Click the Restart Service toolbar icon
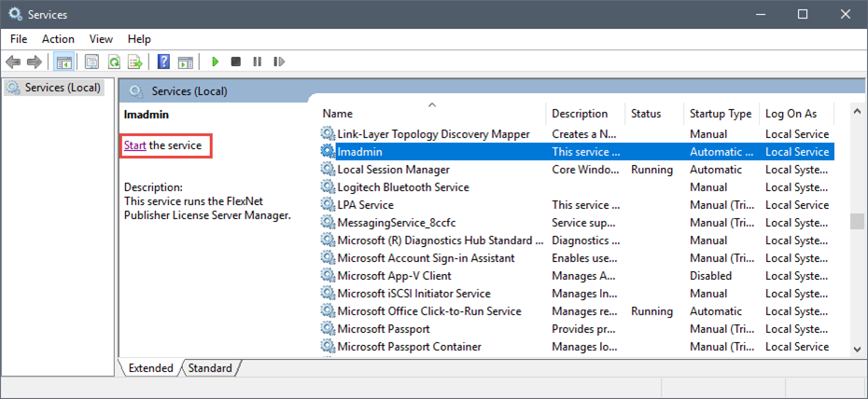868x399 pixels. (279, 62)
